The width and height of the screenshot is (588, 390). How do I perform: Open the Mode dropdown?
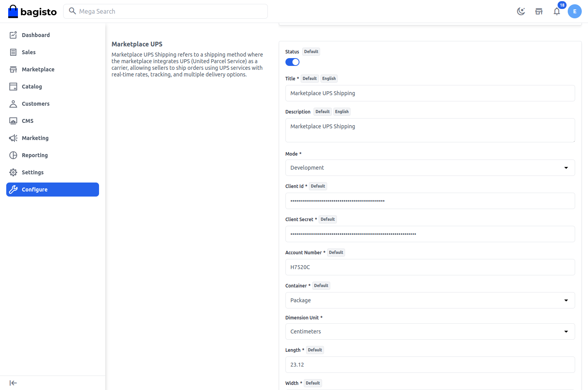click(x=430, y=168)
